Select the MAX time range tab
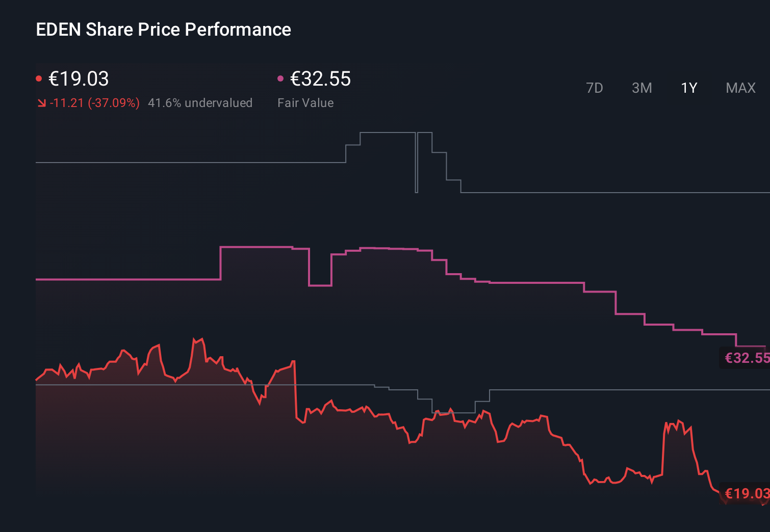The image size is (770, 532). pos(740,88)
